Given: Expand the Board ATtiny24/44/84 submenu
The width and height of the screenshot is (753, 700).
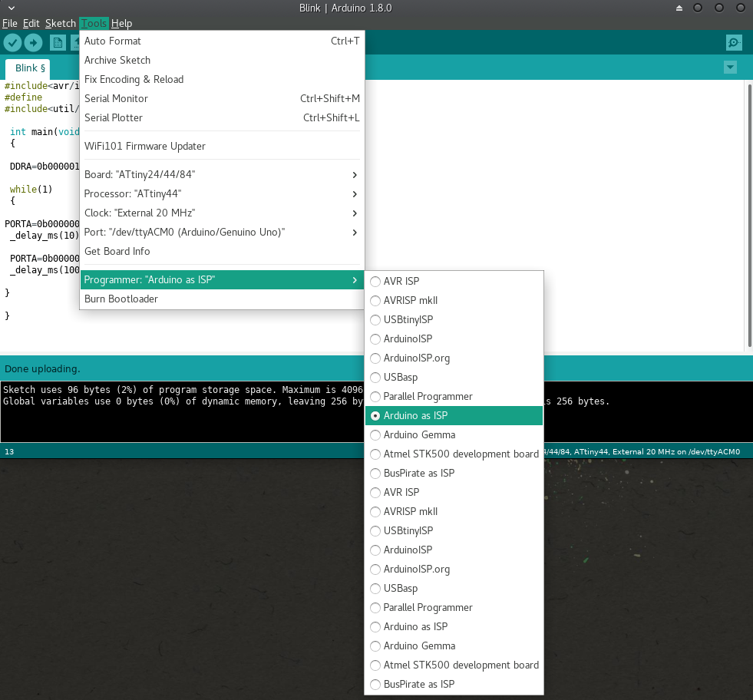Looking at the screenshot, I should [222, 174].
